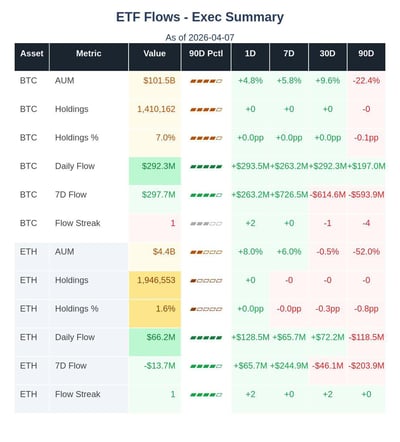This screenshot has height=442, width=400.
Task: Click BTC Holdings percentile bar indicator
Action: pyautogui.click(x=206, y=109)
